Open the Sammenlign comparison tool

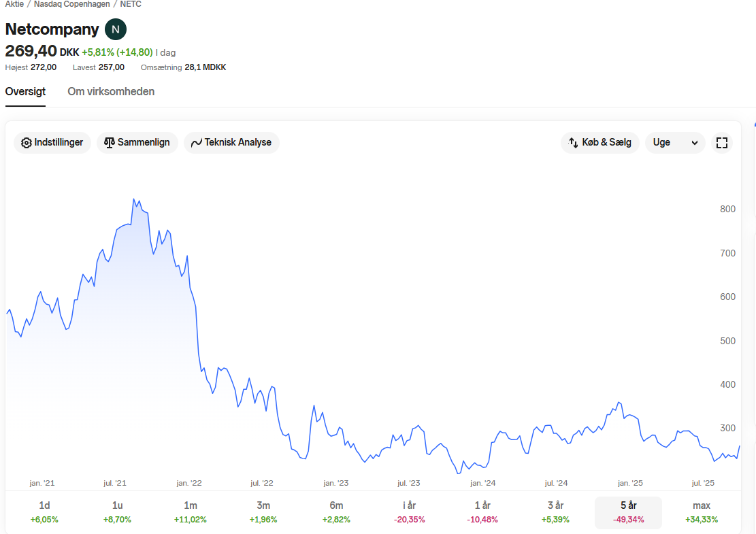137,143
